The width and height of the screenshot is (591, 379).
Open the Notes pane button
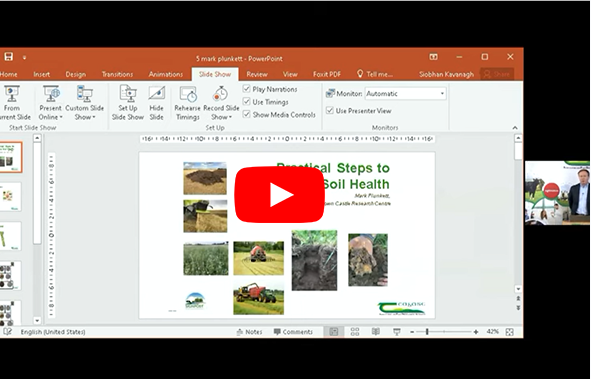(x=249, y=332)
